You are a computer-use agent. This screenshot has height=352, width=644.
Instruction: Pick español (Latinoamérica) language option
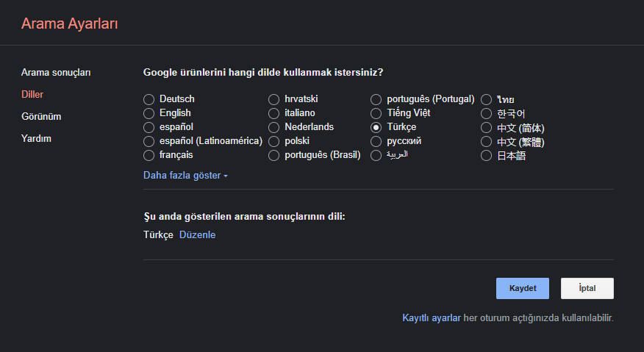coord(149,141)
